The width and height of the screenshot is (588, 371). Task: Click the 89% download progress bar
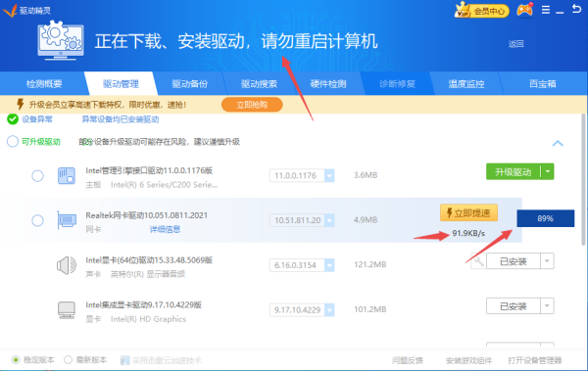point(546,218)
